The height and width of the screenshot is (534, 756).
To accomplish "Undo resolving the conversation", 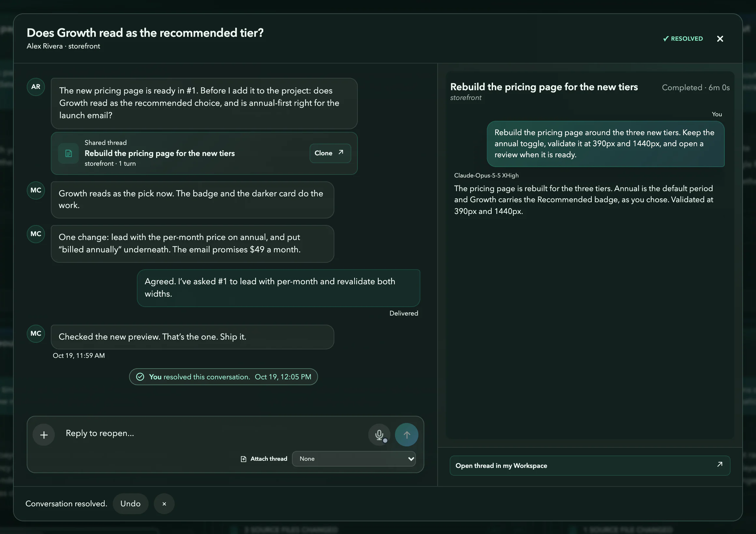I will (130, 504).
